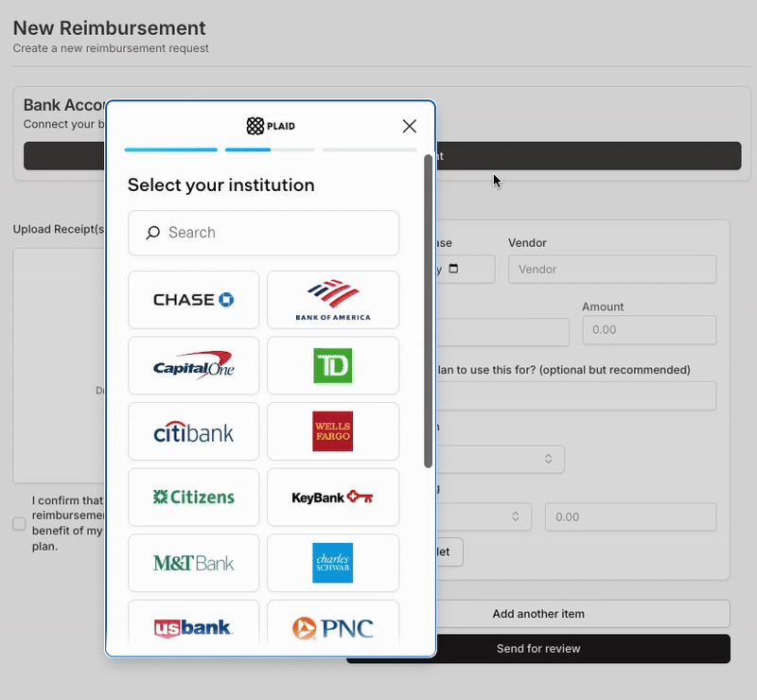Select the TD Bank logo
This screenshot has width=757, height=700.
[x=333, y=366]
